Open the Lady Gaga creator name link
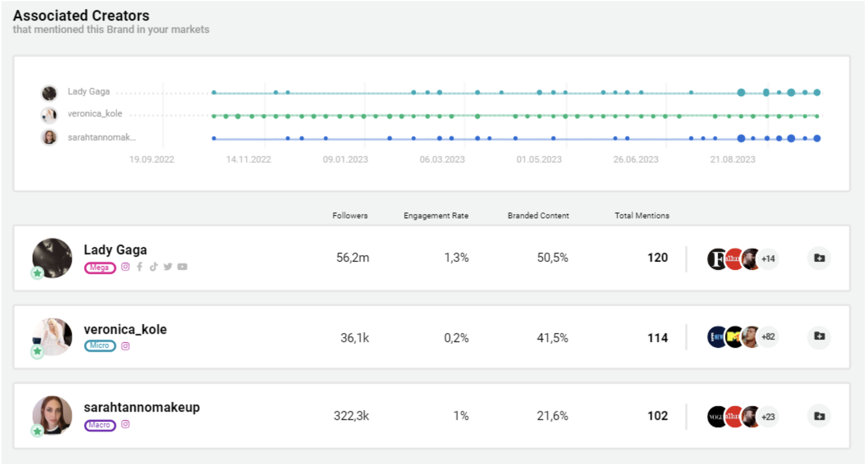The width and height of the screenshot is (868, 464). click(x=115, y=250)
